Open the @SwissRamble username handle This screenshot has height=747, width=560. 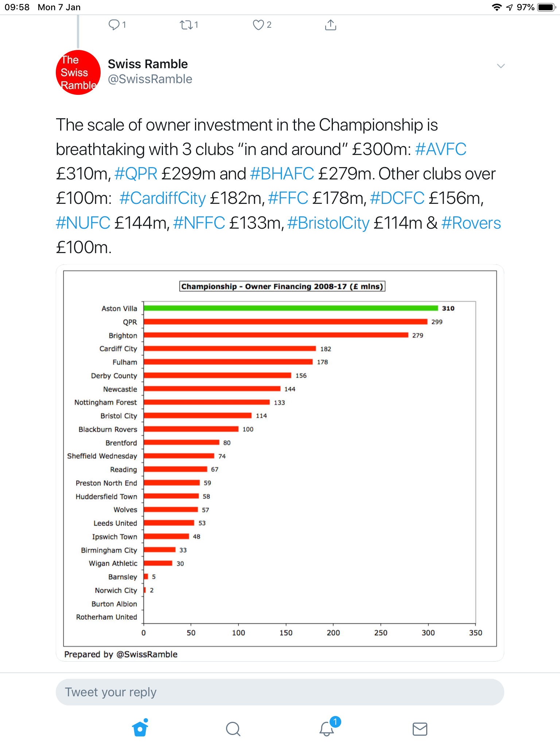150,79
